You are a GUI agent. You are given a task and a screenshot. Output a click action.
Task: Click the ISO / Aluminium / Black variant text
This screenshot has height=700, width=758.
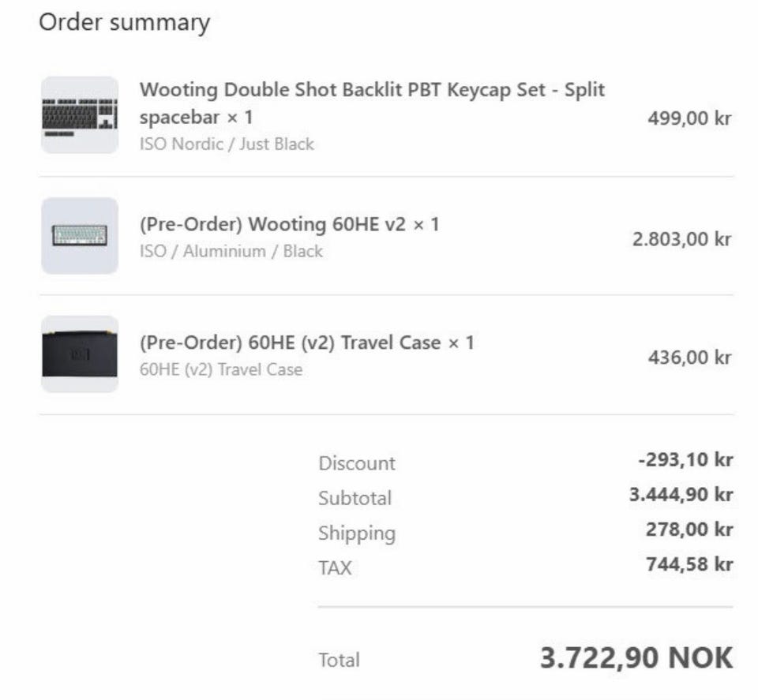231,251
